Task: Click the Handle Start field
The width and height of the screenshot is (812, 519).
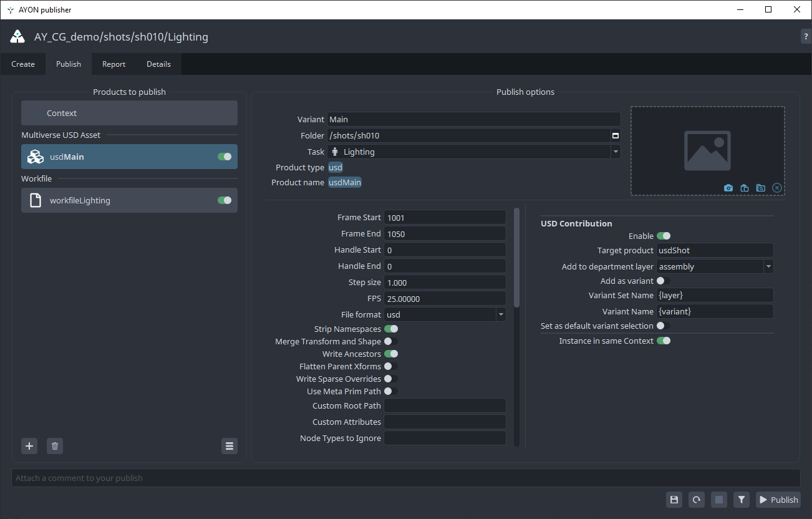Action: point(445,250)
